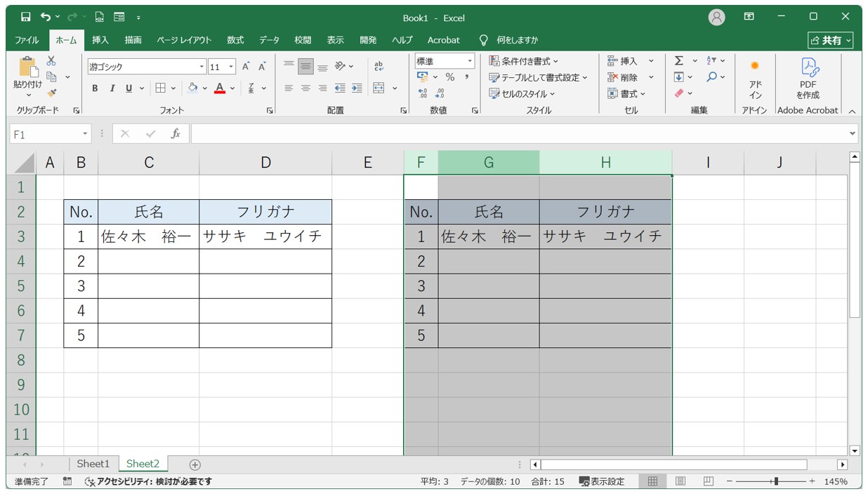This screenshot has width=868, height=494.
Task: Undo the last action
Action: pyautogui.click(x=45, y=17)
